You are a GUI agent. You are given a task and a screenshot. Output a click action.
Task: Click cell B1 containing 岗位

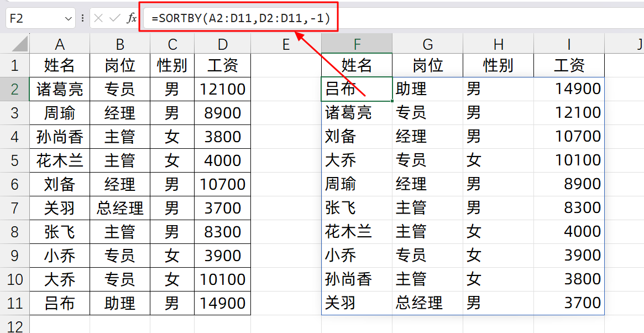[121, 65]
